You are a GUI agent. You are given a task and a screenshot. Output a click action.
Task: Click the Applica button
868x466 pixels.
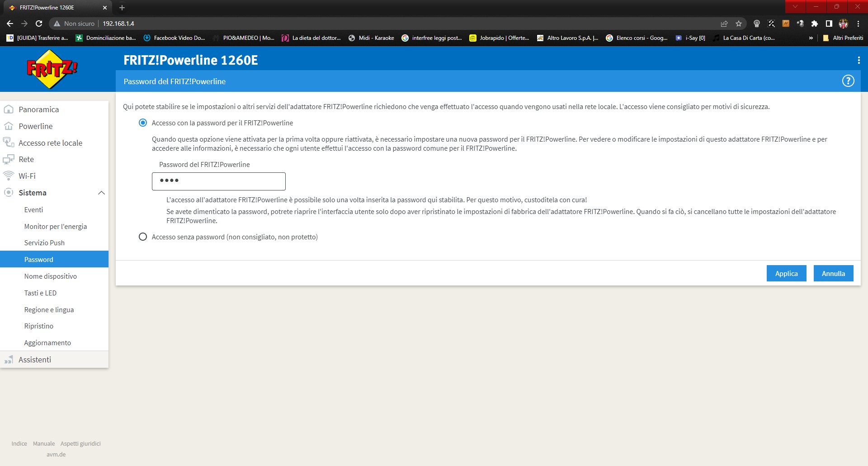(787, 273)
